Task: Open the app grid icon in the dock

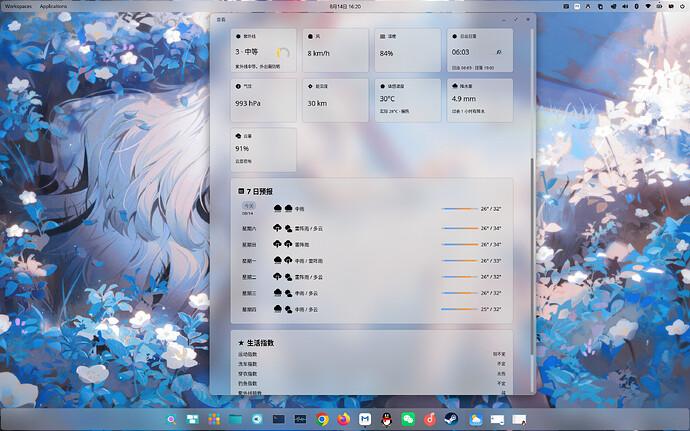Action: pos(214,420)
